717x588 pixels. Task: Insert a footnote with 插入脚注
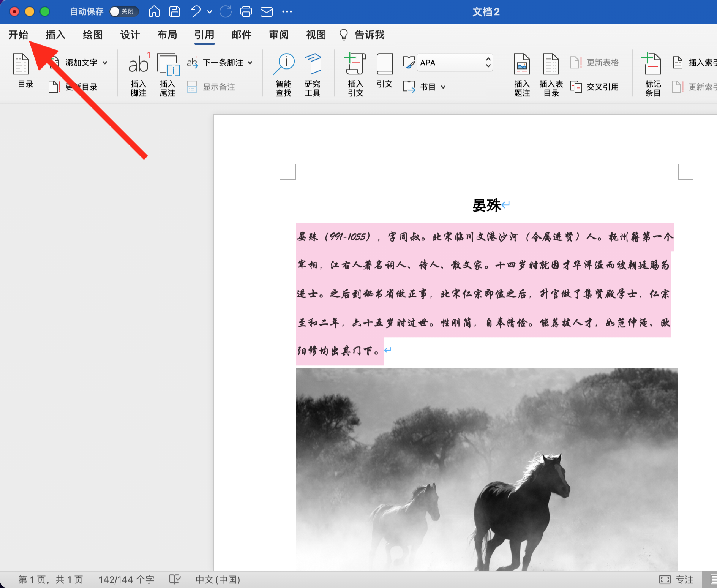(139, 75)
